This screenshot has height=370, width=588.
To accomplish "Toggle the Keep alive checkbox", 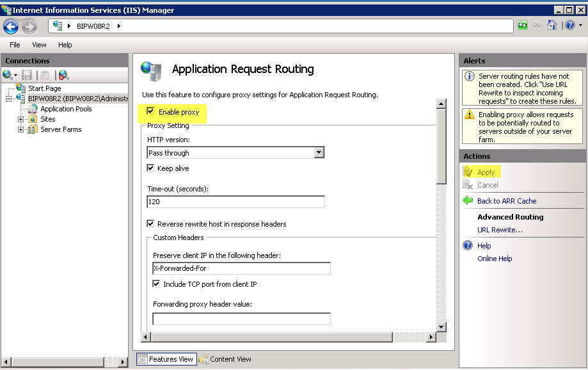I will (150, 168).
